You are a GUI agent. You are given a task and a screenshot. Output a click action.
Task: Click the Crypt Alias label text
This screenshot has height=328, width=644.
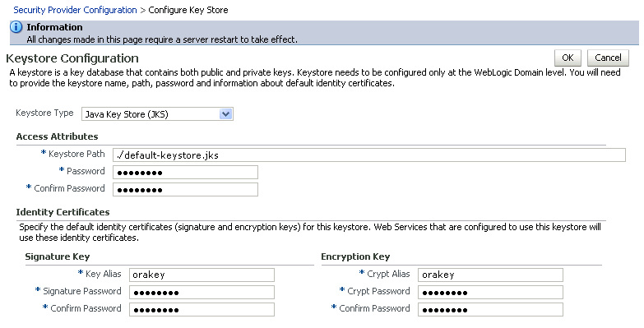click(388, 274)
